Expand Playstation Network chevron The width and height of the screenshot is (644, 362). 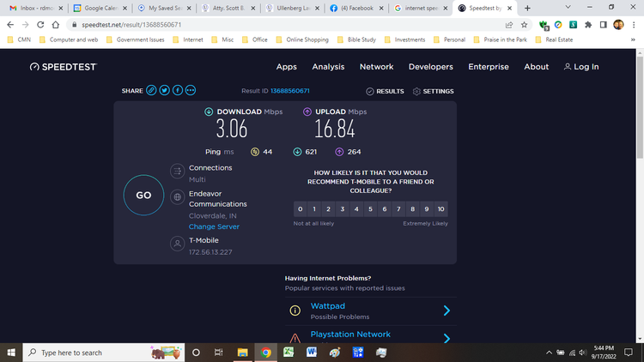(447, 338)
